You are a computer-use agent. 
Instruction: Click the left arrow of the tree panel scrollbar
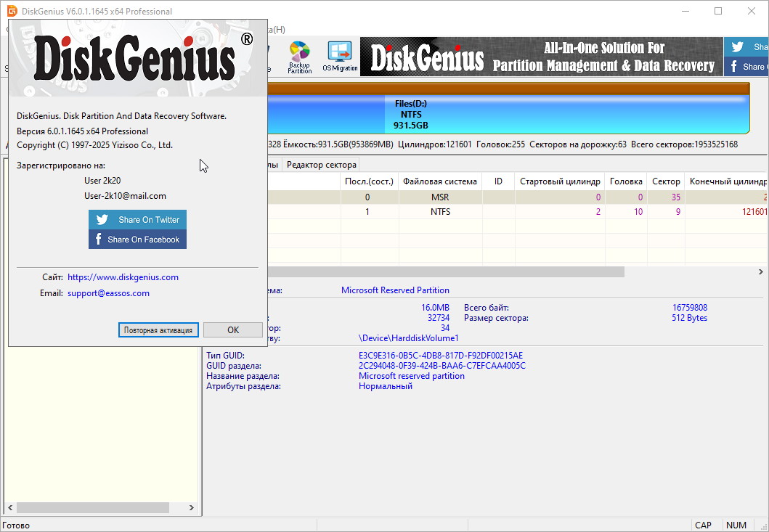click(10, 507)
